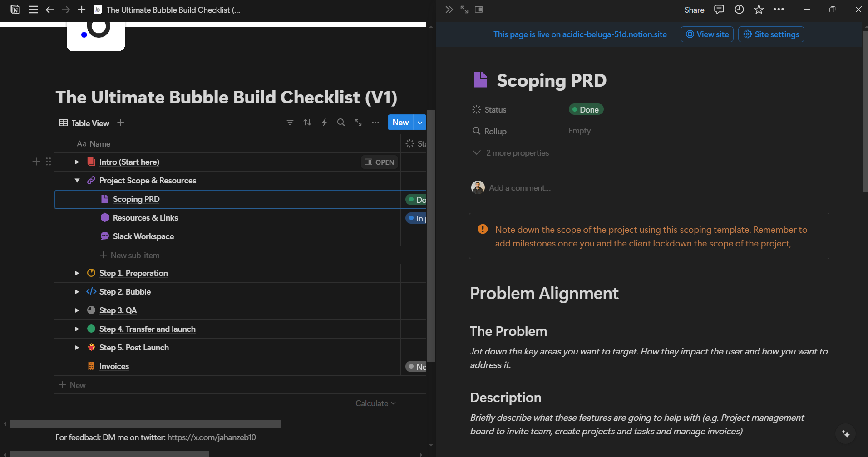
Task: Open Scoping PRD in full page
Action: point(464,10)
